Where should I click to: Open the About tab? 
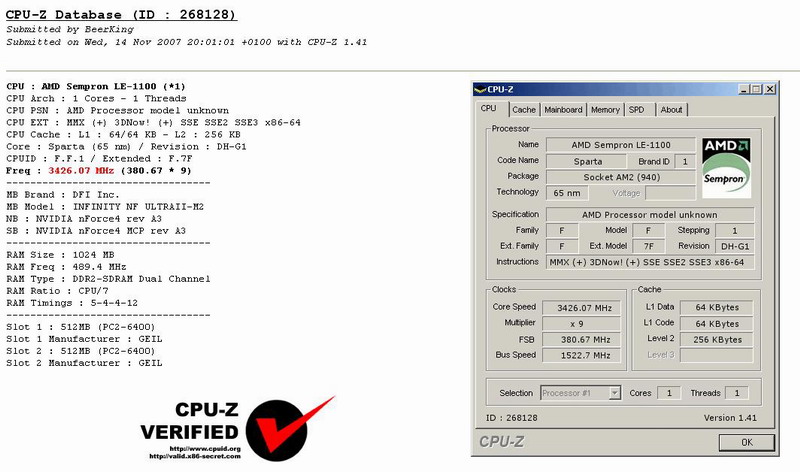click(671, 110)
